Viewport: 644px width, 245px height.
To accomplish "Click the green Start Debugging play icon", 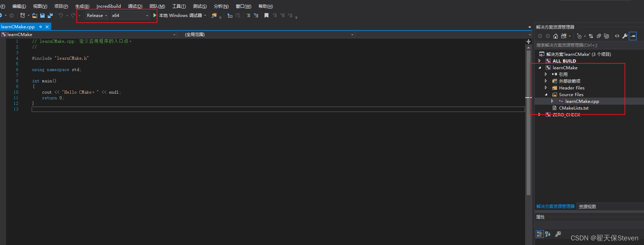I will pyautogui.click(x=155, y=16).
